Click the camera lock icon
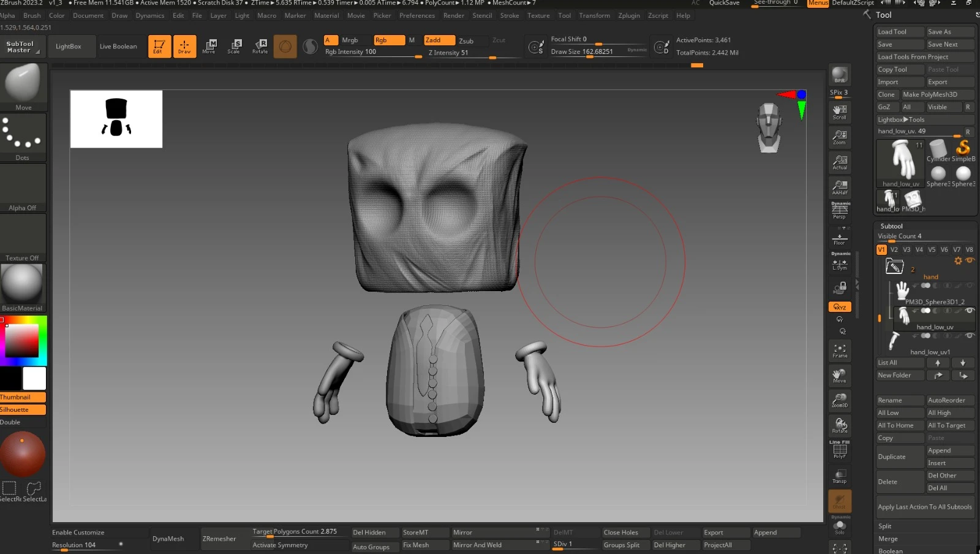This screenshot has width=980, height=554. [839, 287]
